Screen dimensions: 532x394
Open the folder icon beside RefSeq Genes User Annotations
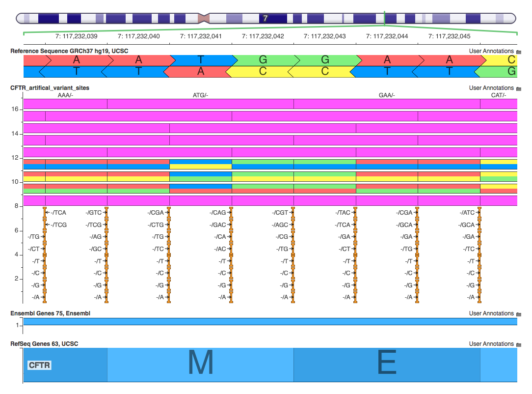[x=519, y=344]
